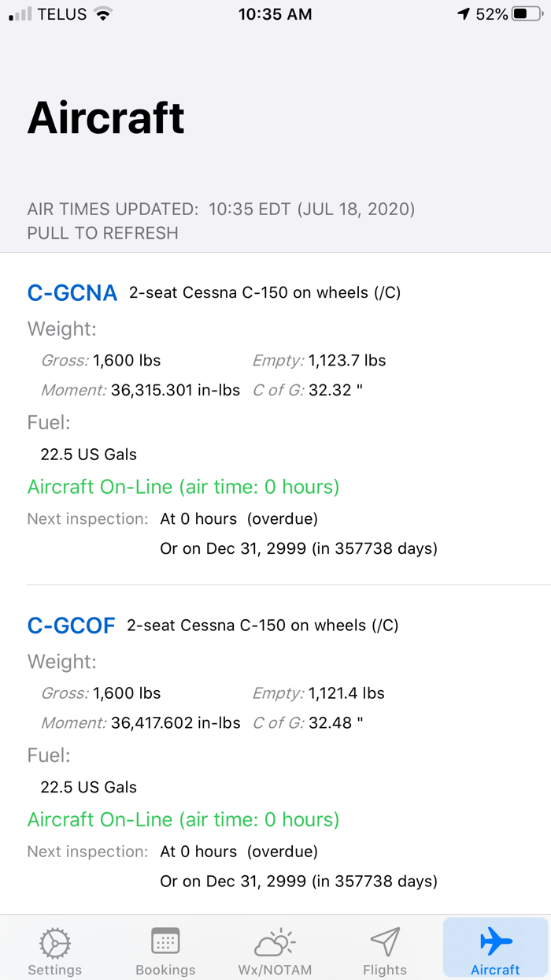The image size is (551, 980).
Task: Tap the Aircraft On-Line status for C-GCNA
Action: click(183, 486)
